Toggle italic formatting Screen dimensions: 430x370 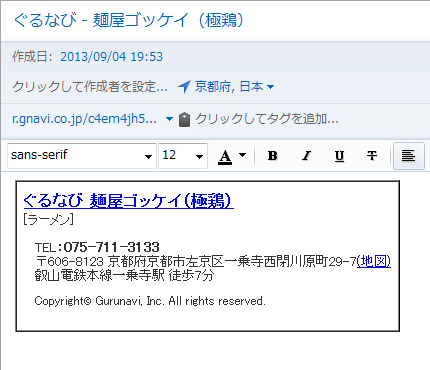coord(306,156)
